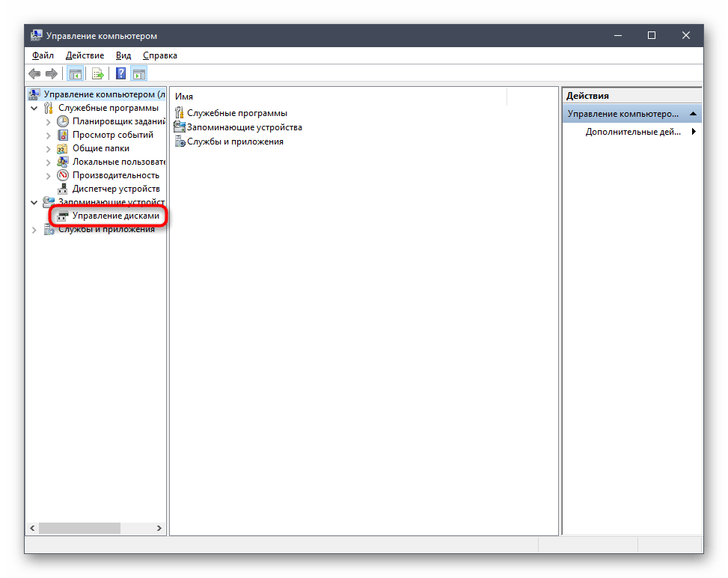
Task: Click the Производительность tree item
Action: 115,175
